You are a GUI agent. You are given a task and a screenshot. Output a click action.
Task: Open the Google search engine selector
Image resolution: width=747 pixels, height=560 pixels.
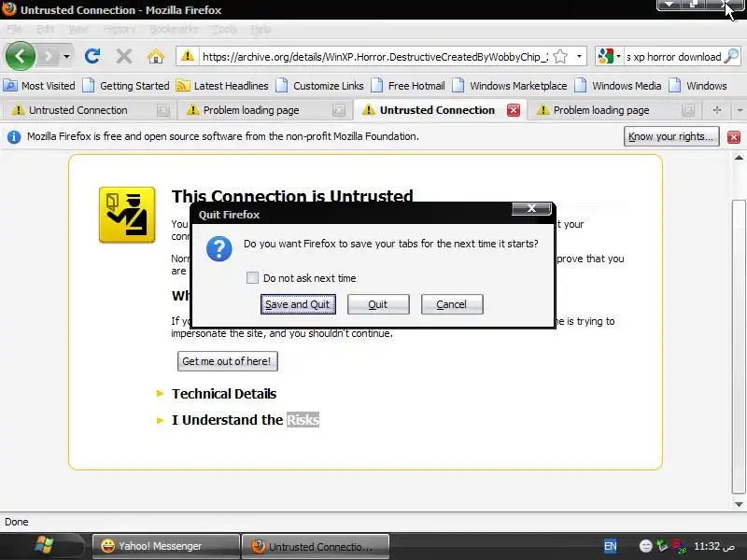click(x=609, y=57)
